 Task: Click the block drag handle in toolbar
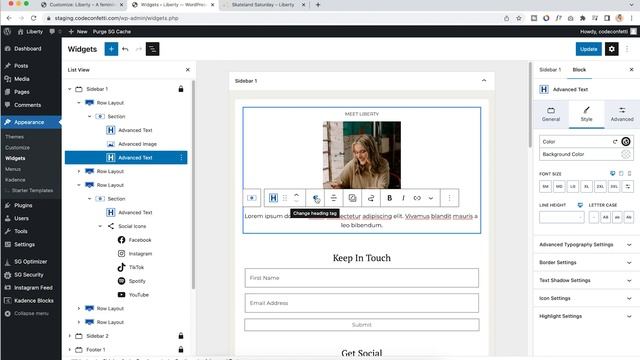(285, 198)
